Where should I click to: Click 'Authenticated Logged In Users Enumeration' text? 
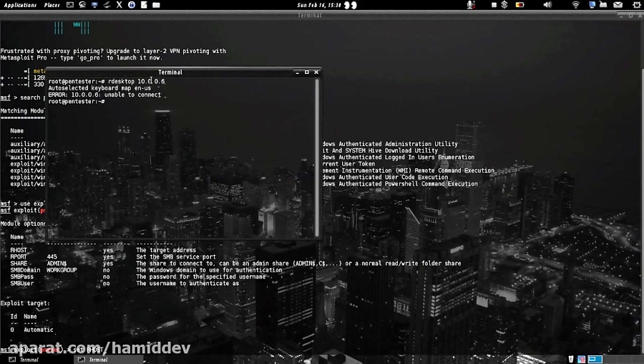pos(406,157)
